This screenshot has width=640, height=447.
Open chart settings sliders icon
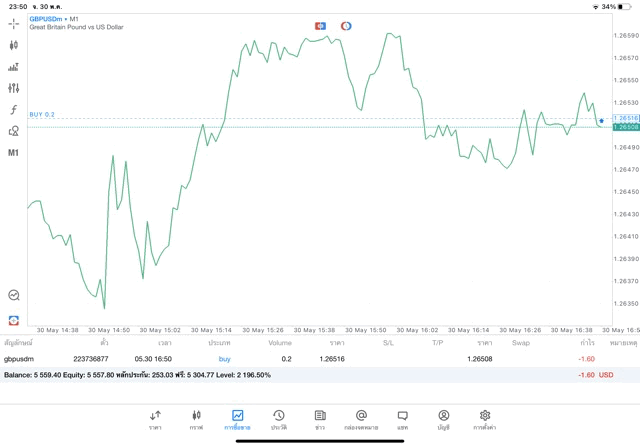pos(14,88)
